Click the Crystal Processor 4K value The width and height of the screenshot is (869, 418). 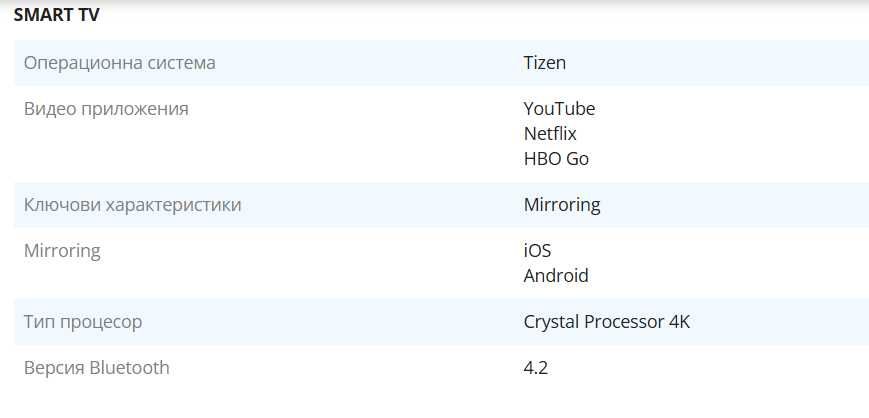pos(607,322)
